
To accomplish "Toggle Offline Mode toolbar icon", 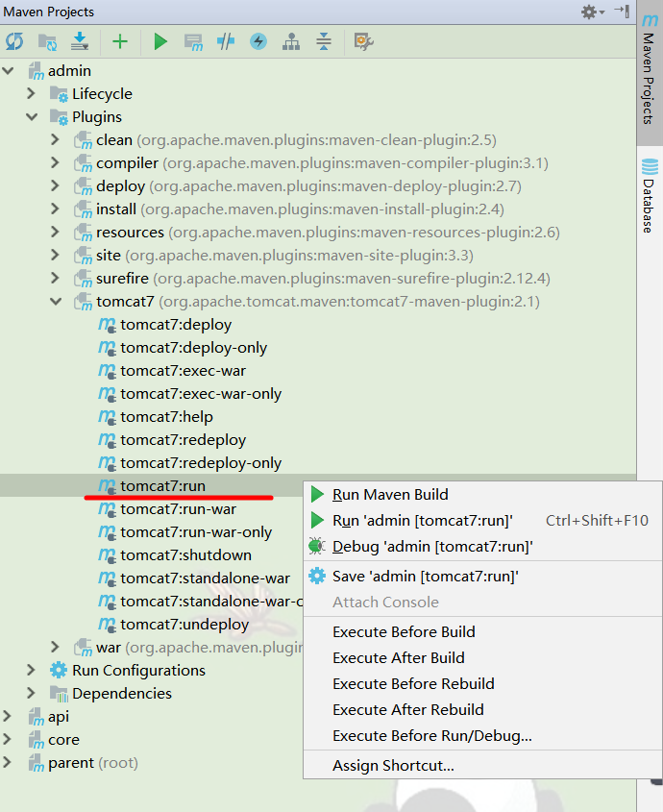I will point(226,41).
